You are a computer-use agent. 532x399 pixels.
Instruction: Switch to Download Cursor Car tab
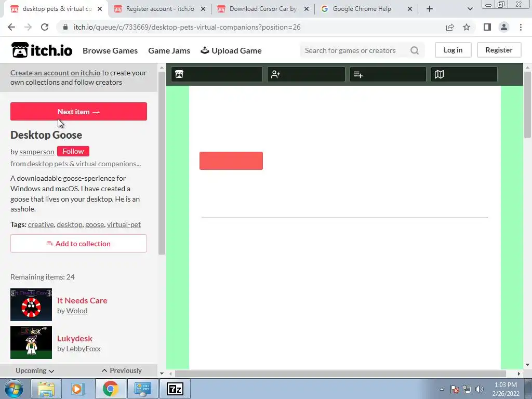263,9
